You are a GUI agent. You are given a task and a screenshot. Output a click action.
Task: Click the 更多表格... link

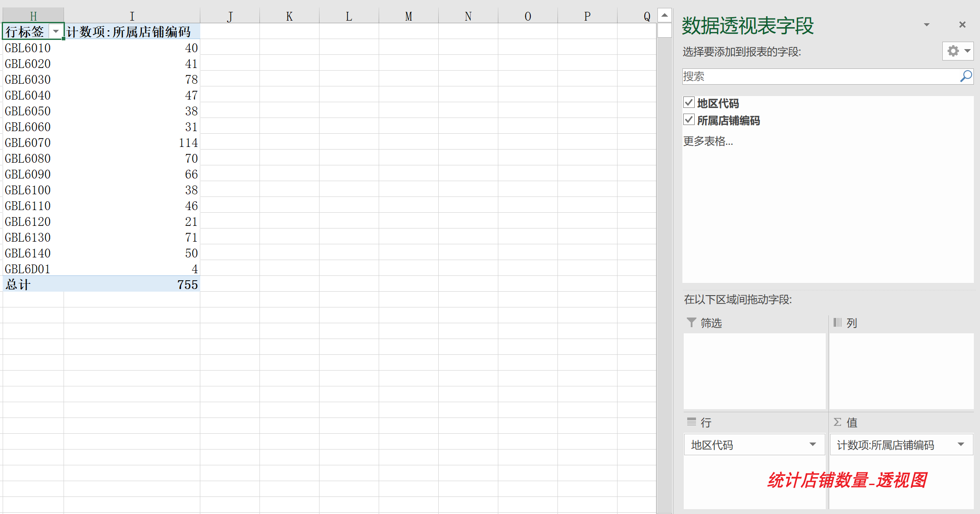pyautogui.click(x=708, y=141)
